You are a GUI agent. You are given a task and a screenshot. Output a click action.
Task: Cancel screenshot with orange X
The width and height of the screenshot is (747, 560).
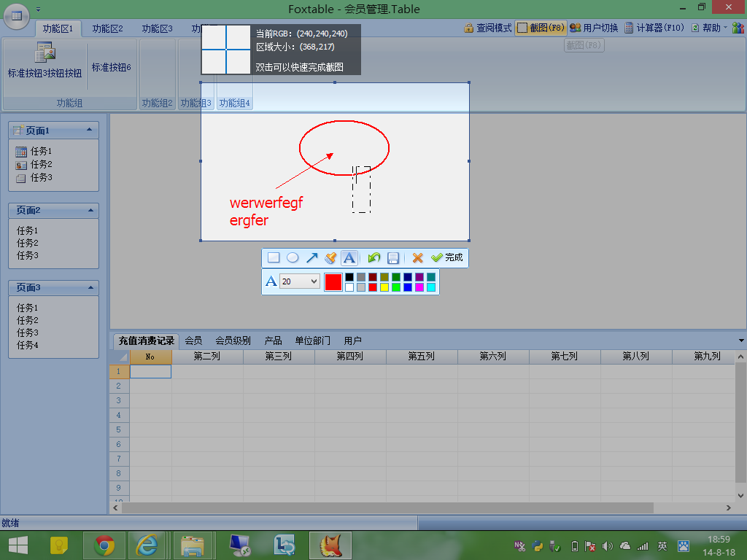click(417, 257)
